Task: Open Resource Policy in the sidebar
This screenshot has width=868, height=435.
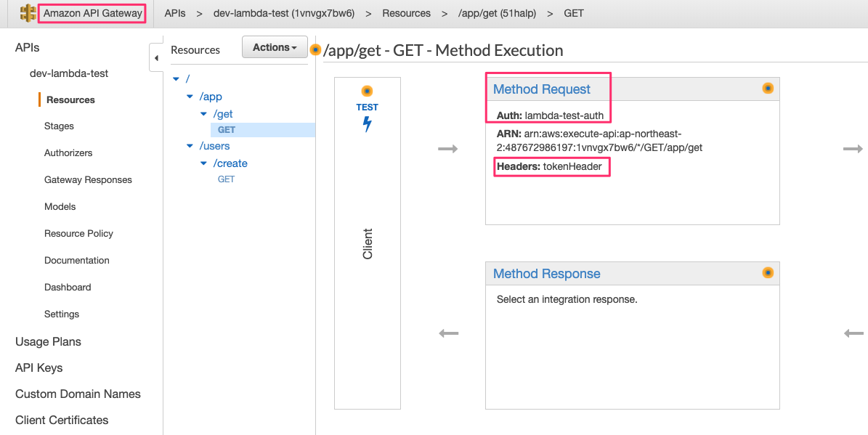Action: [x=78, y=234]
